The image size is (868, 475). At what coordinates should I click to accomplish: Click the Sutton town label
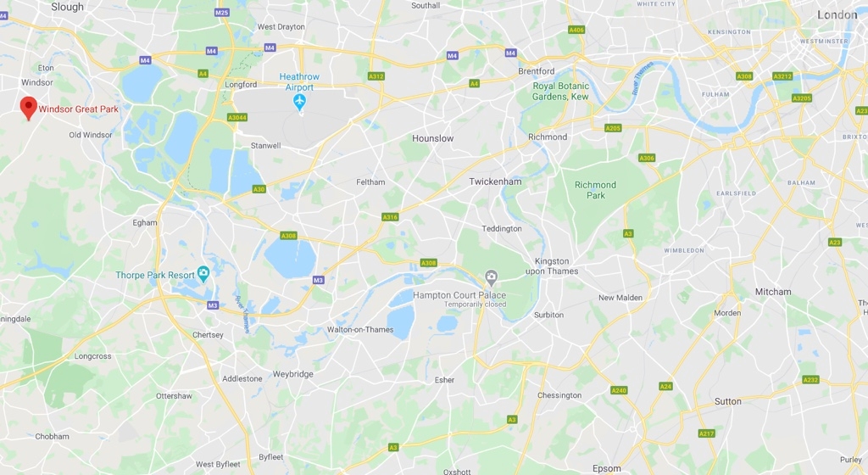(x=728, y=401)
